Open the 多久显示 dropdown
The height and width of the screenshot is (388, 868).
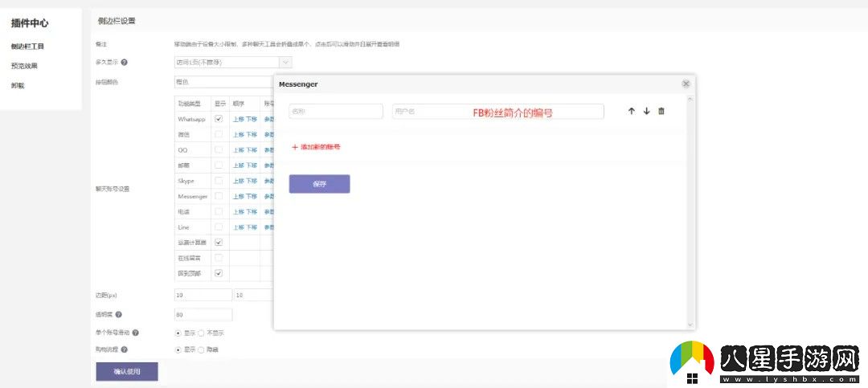[x=232, y=62]
